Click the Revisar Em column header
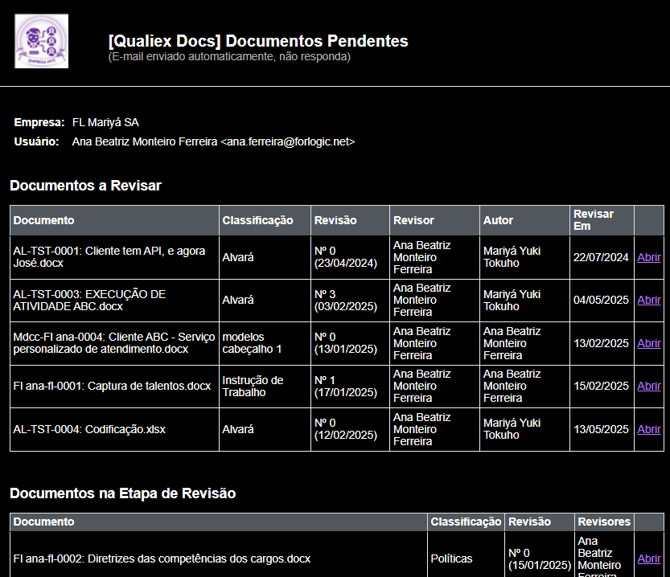The image size is (670, 577). coord(593,220)
